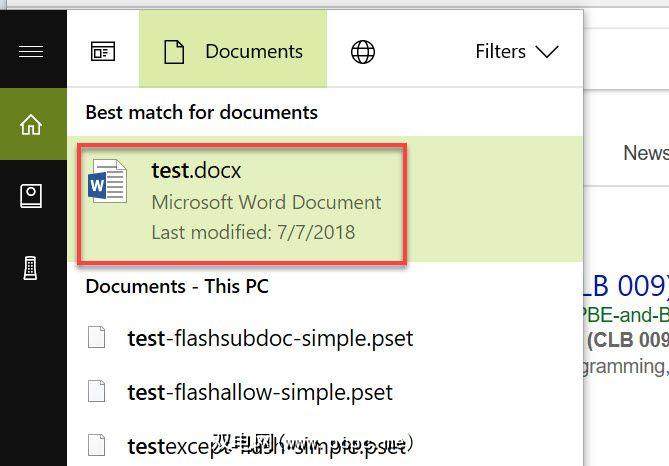Open the test-flashsubdoc-simple.pset file name

[x=270, y=338]
